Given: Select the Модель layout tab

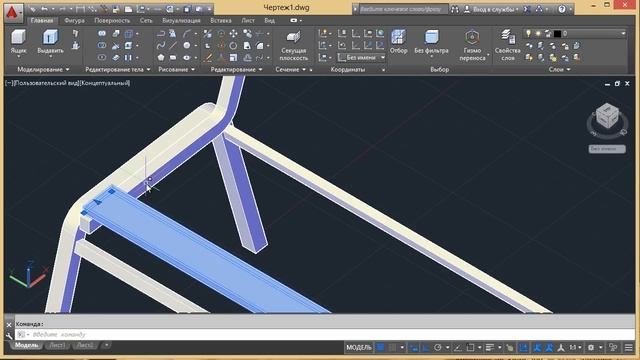Looking at the screenshot, I should tap(26, 345).
